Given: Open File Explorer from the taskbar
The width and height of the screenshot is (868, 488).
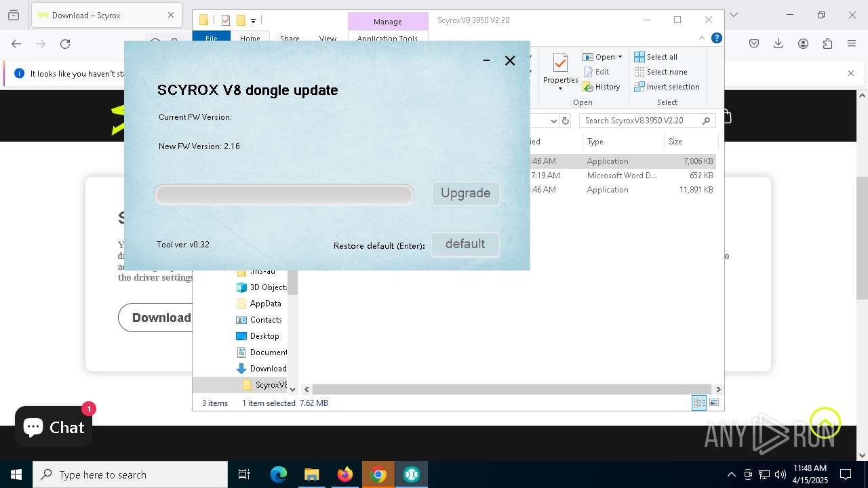Looking at the screenshot, I should coord(311,474).
